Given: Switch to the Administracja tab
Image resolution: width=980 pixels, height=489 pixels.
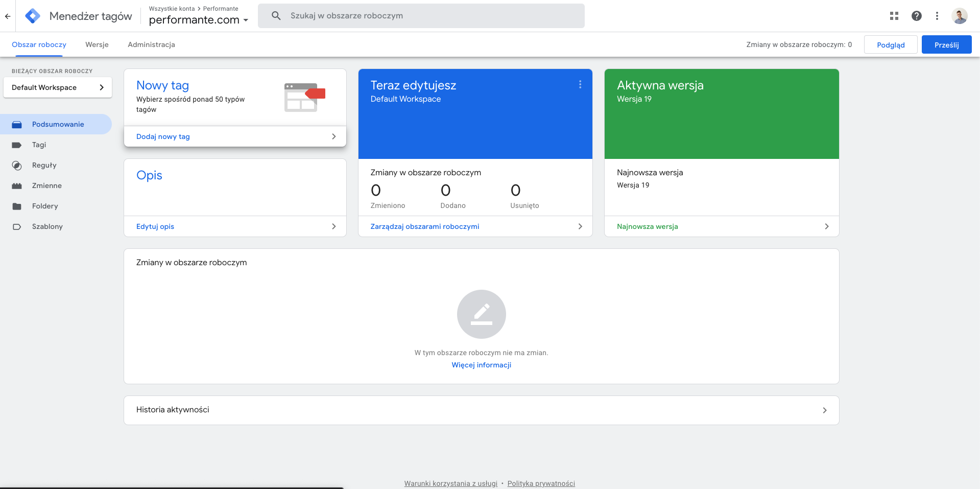Looking at the screenshot, I should (x=151, y=44).
